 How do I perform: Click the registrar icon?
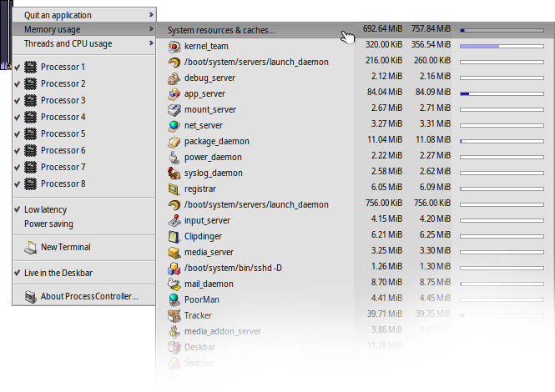tap(174, 189)
